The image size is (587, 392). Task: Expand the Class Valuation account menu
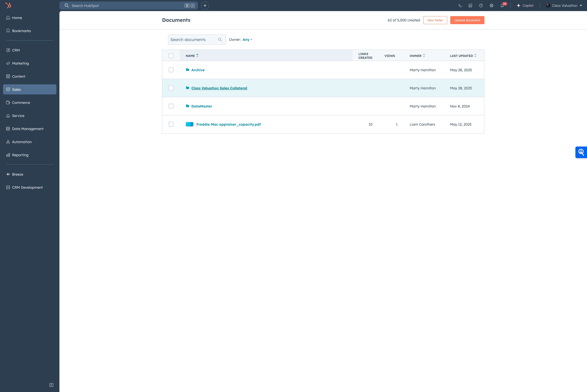564,6
